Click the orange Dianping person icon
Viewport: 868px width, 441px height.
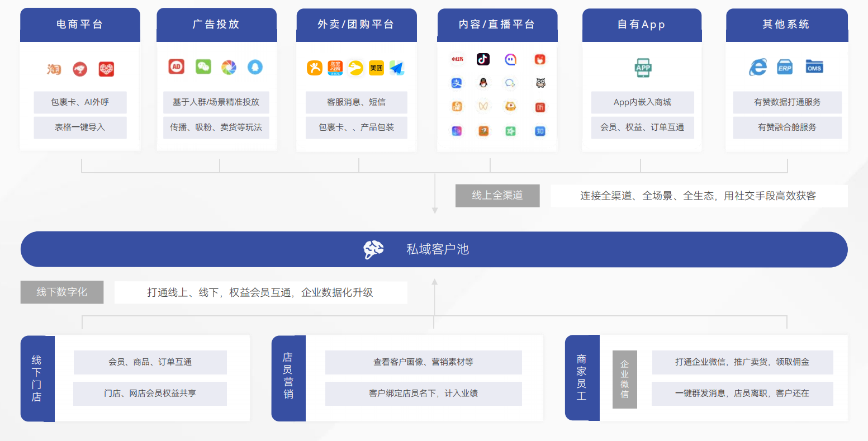coord(315,68)
